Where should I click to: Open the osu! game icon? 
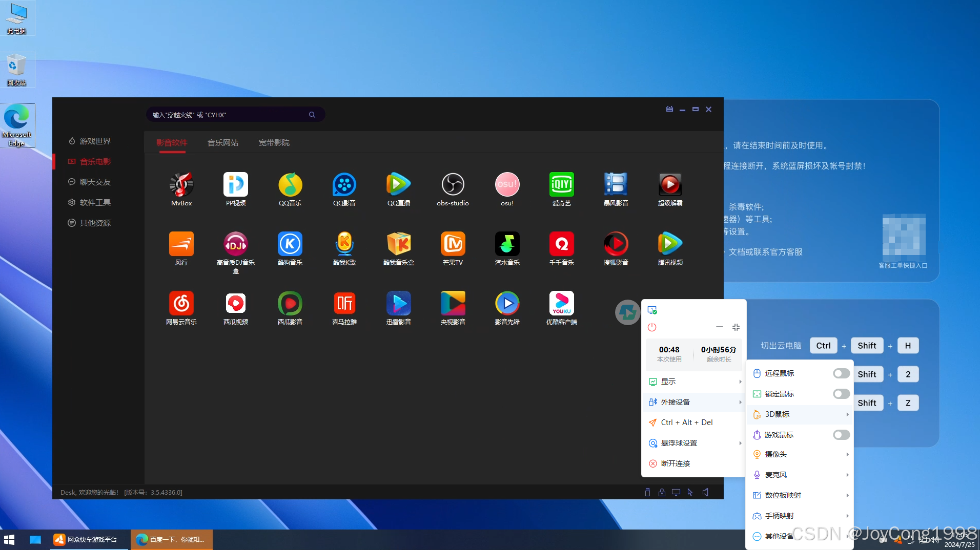tap(507, 189)
